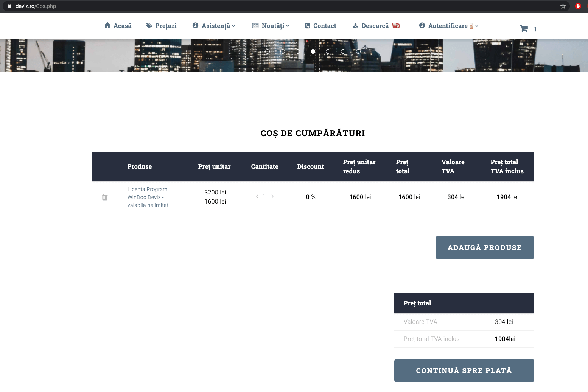
Task: Open the Licenta Program WinDoc Deviz link
Action: (148, 197)
